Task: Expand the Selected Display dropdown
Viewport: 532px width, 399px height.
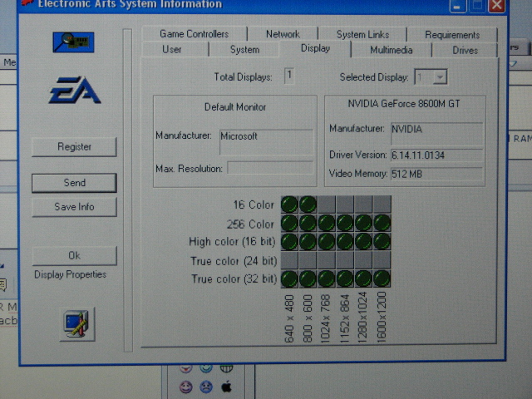Action: 440,77
